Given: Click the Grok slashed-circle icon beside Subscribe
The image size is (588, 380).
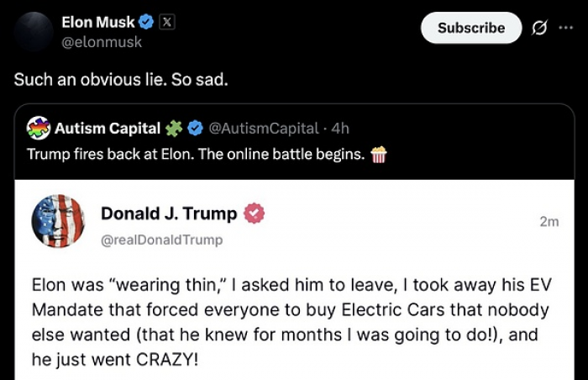Looking at the screenshot, I should 539,28.
